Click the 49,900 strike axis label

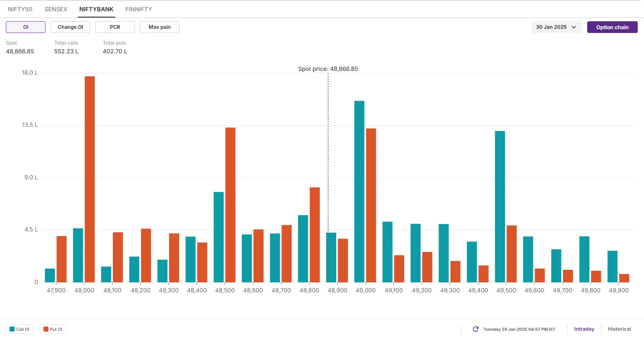coord(619,290)
